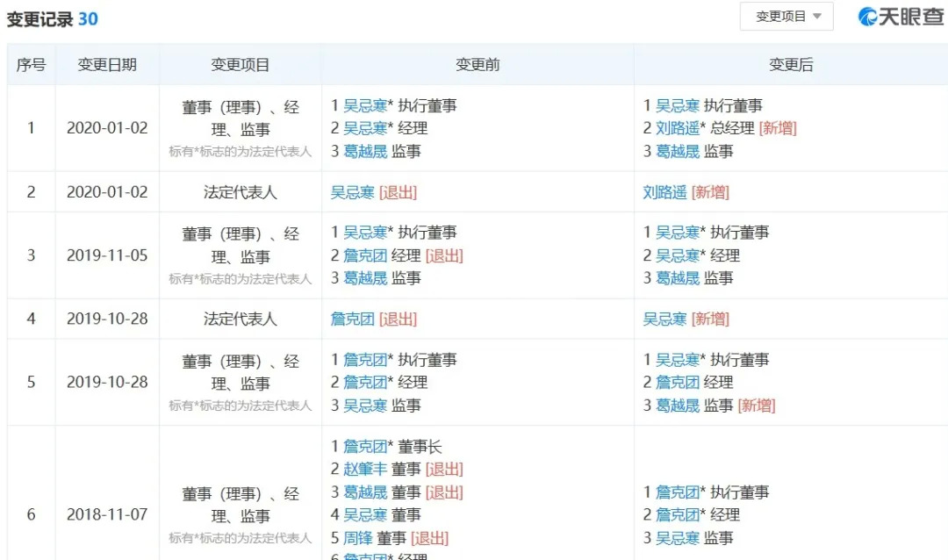
Task: Open 詹克团 经理 link in row 5 变更后
Action: 677,382
